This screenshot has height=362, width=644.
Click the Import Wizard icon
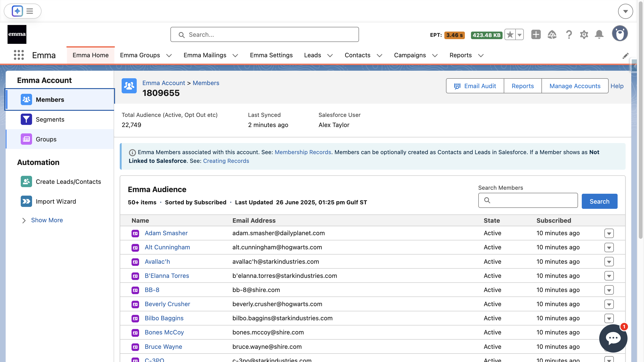tap(26, 201)
